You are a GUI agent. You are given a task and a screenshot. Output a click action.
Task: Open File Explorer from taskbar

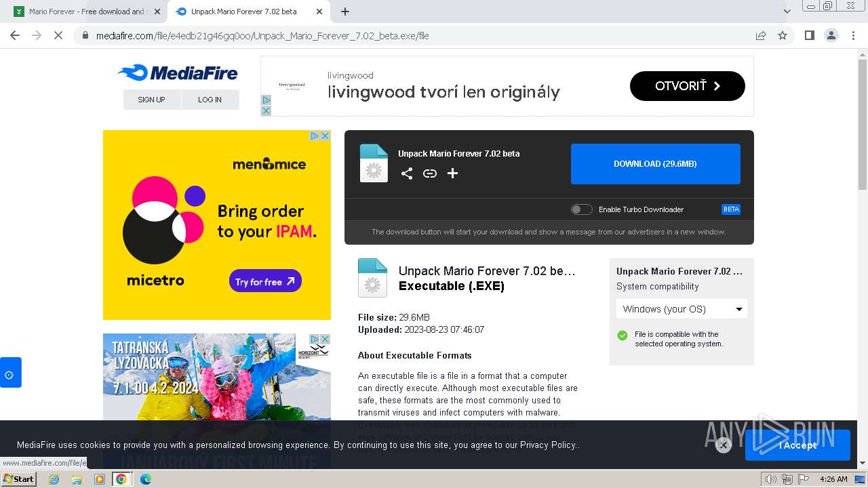77,479
